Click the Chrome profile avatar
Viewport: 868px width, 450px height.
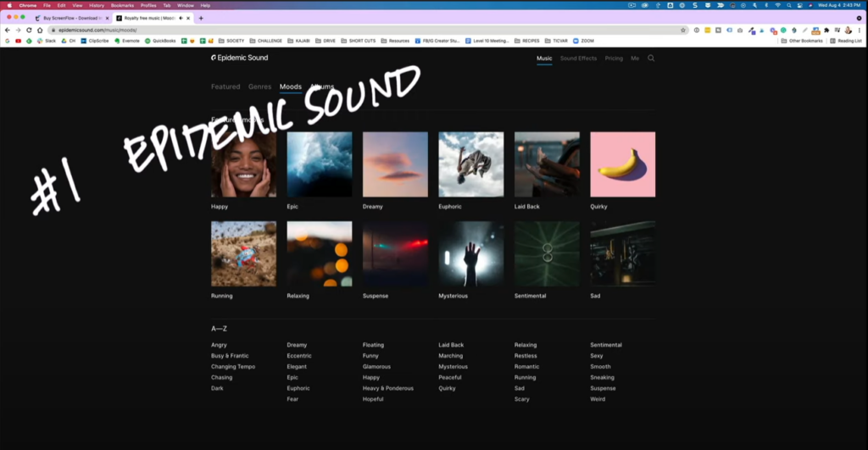848,30
